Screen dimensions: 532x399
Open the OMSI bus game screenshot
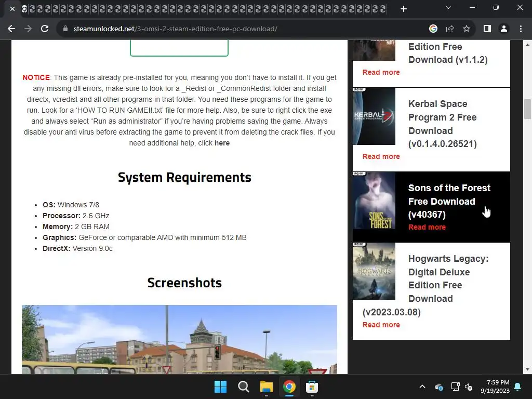tap(179, 339)
